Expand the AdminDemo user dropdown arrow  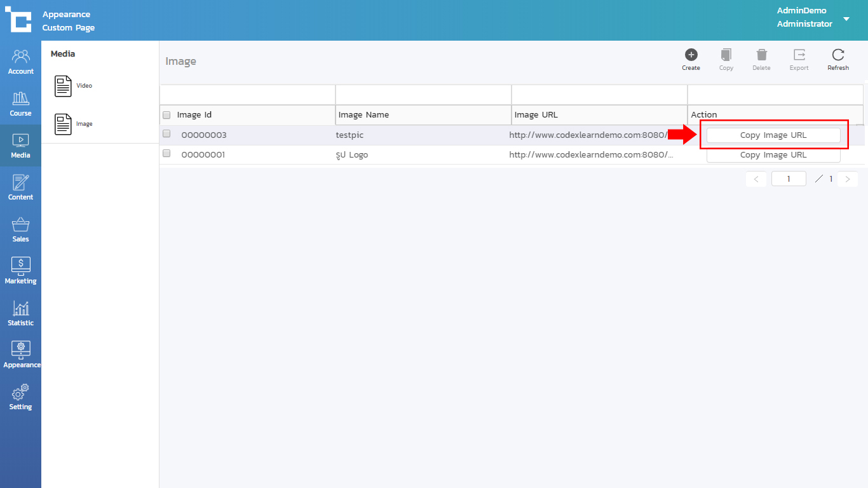[846, 19]
